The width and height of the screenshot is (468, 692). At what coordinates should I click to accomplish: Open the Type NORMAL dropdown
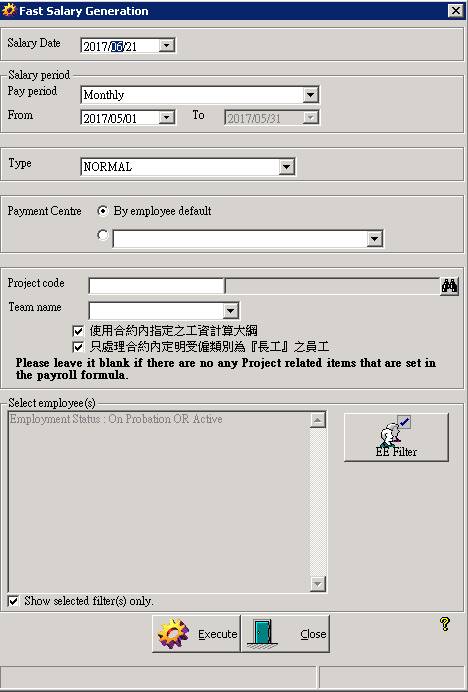287,167
